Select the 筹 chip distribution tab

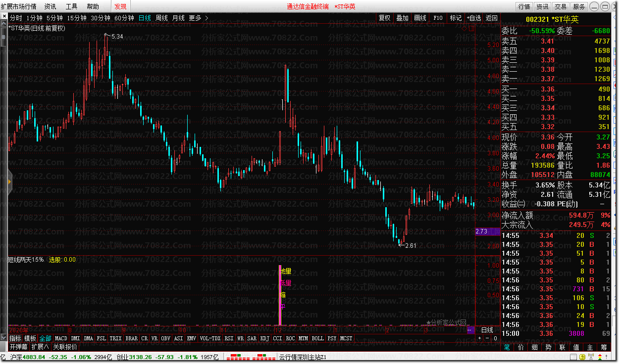tap(604, 348)
